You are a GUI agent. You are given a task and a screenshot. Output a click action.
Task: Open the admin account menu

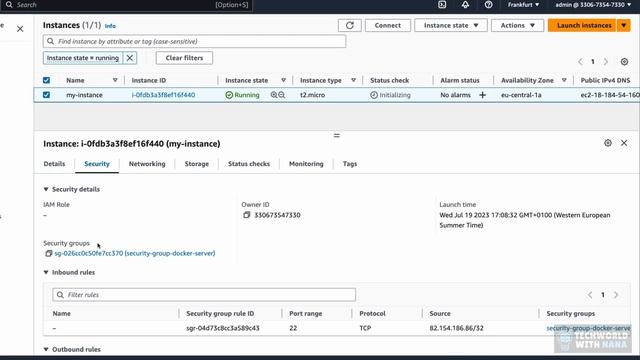(x=593, y=5)
